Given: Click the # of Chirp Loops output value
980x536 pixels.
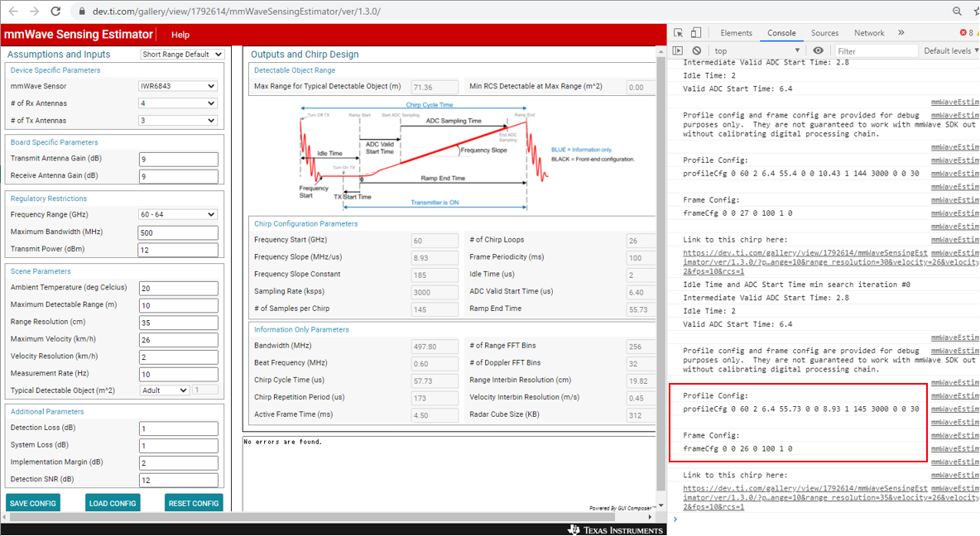Looking at the screenshot, I should [641, 241].
